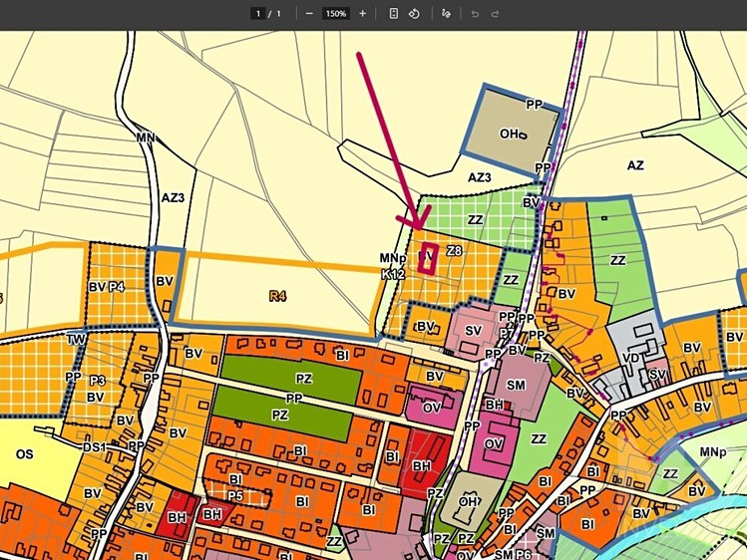Click the zoom in plus icon

(x=363, y=14)
